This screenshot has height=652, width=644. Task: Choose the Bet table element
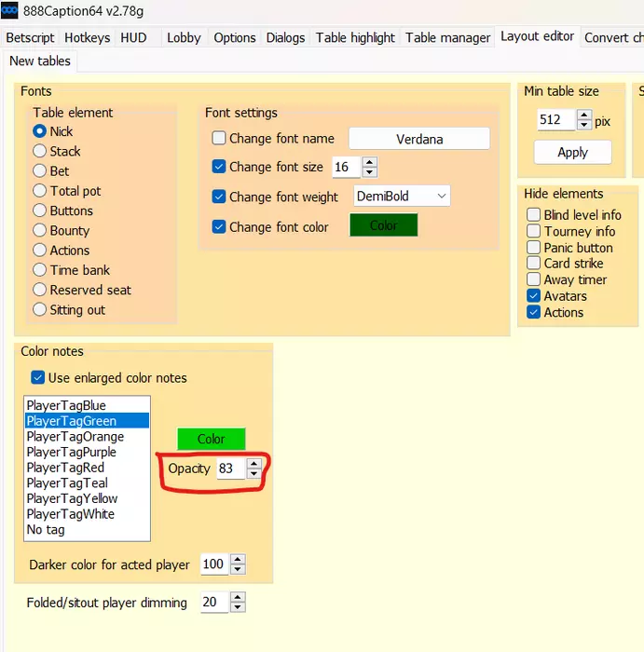(50, 170)
